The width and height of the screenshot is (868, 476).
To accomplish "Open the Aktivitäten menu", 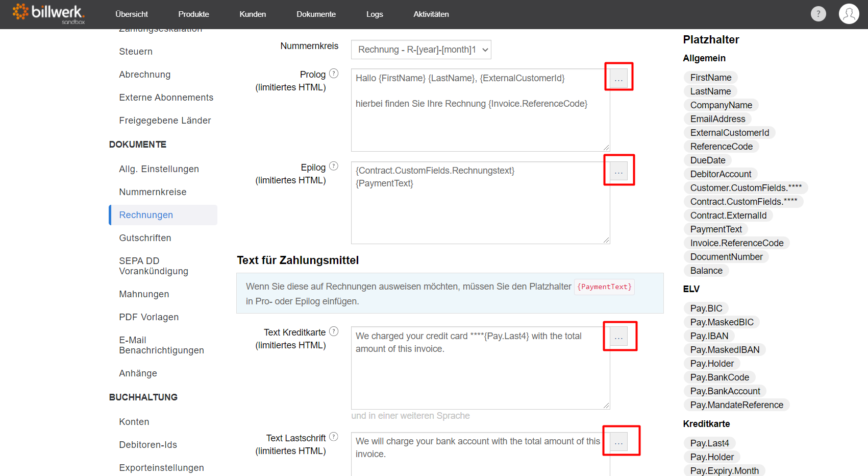I will point(431,14).
